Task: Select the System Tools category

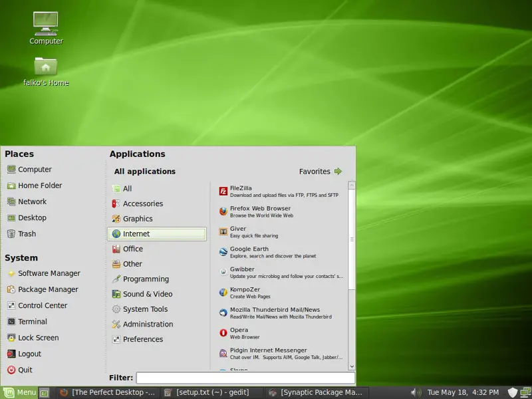Action: pos(157,309)
